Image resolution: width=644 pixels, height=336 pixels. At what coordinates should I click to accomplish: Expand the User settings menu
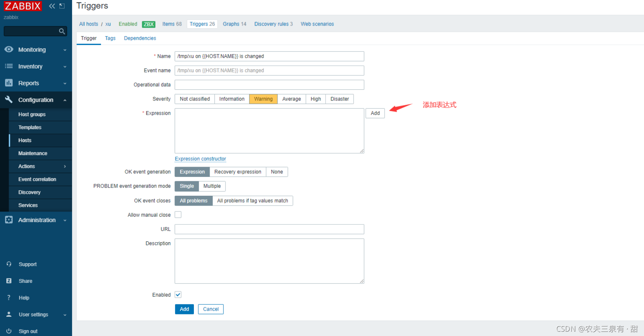(65, 315)
